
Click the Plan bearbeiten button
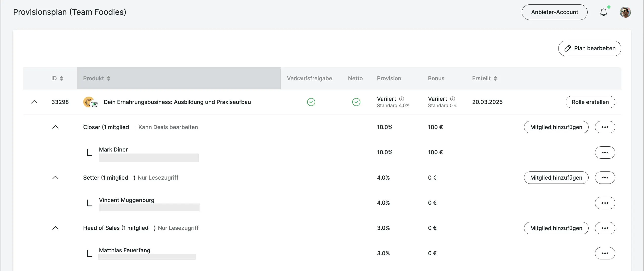[x=590, y=49]
